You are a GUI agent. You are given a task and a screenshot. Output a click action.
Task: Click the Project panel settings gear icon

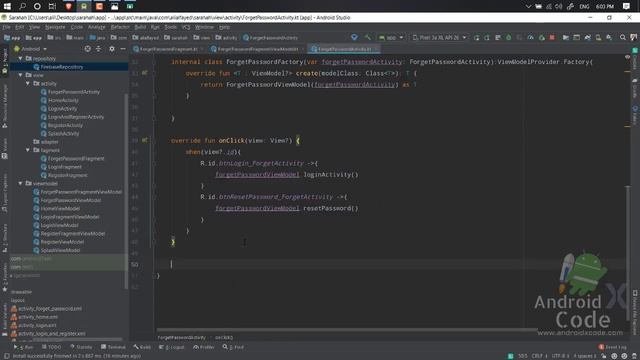(x=111, y=49)
